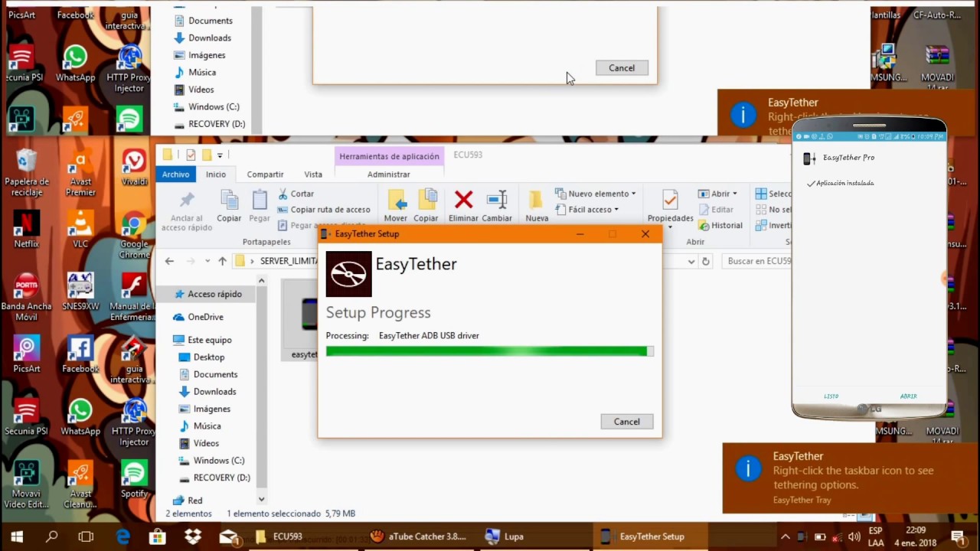
Task: Open the Abrir dropdown in ribbon
Action: 718,194
